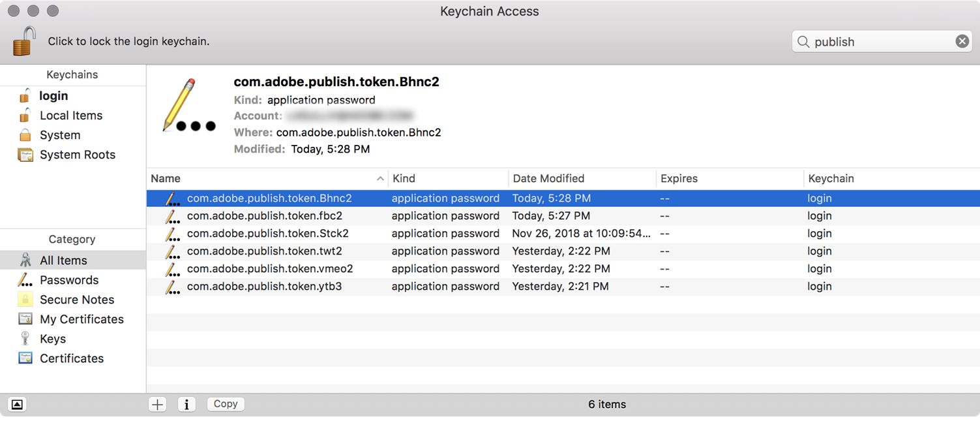
Task: Select the System Roots keychain
Action: (x=77, y=155)
